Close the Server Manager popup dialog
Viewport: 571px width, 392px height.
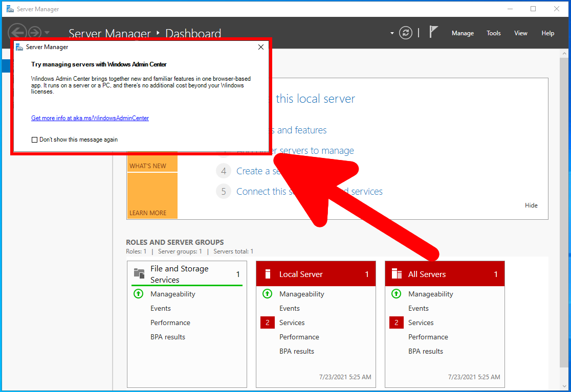coord(260,47)
